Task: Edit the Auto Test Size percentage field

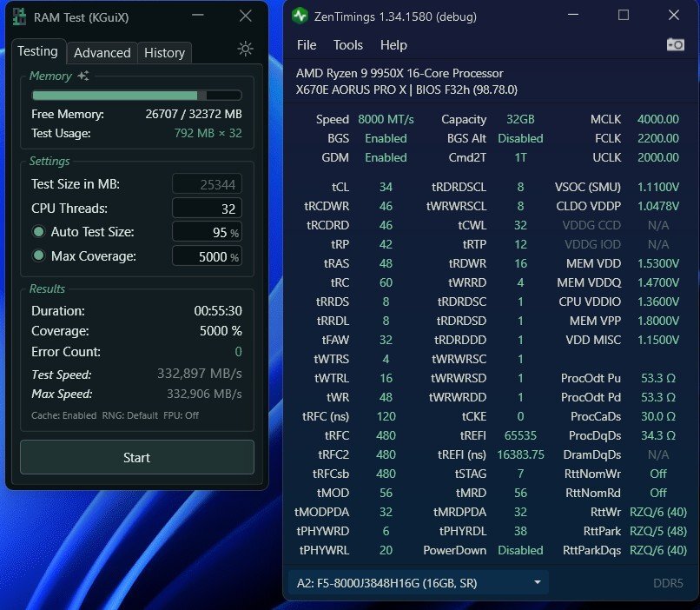Action: [207, 232]
